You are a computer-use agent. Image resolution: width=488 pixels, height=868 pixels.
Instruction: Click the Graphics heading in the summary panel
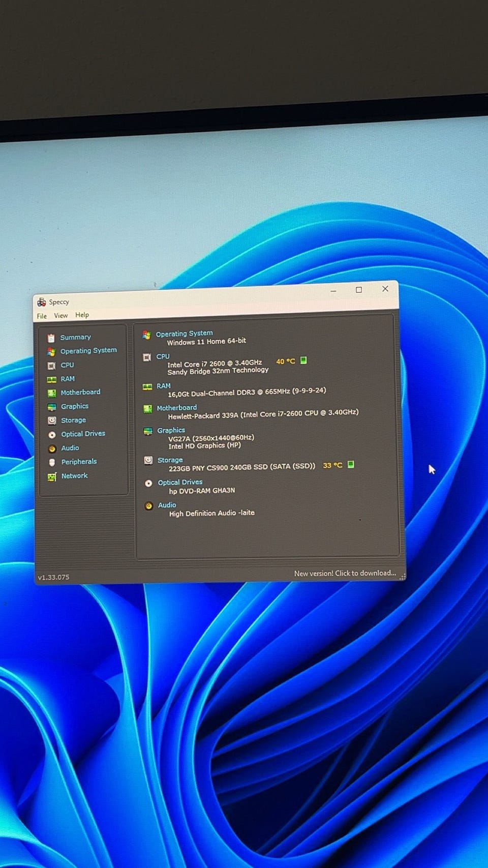coord(171,430)
